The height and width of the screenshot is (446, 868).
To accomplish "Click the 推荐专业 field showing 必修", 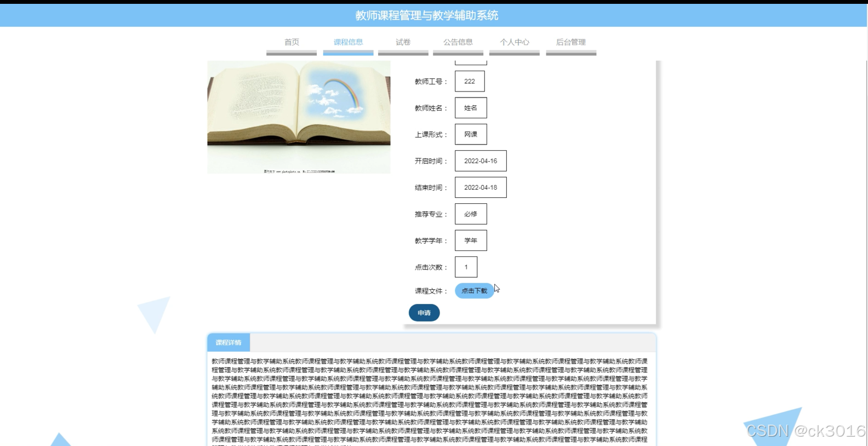I will coord(471,214).
